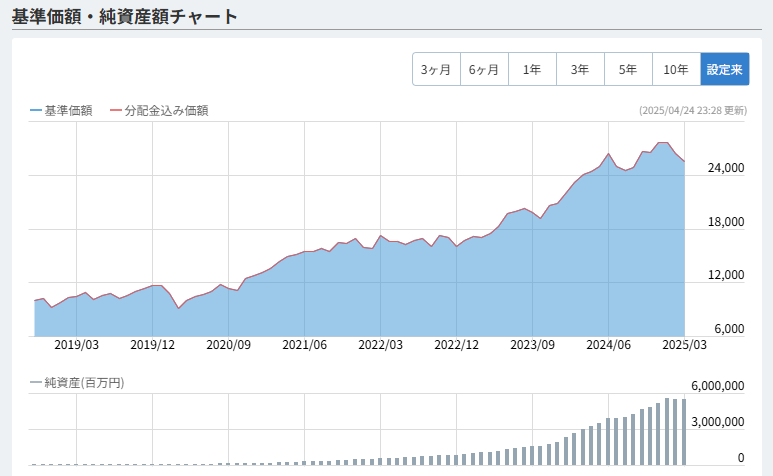The height and width of the screenshot is (476, 773).
Task: Click the price line endpoint at 2025/03
Action: point(684,162)
